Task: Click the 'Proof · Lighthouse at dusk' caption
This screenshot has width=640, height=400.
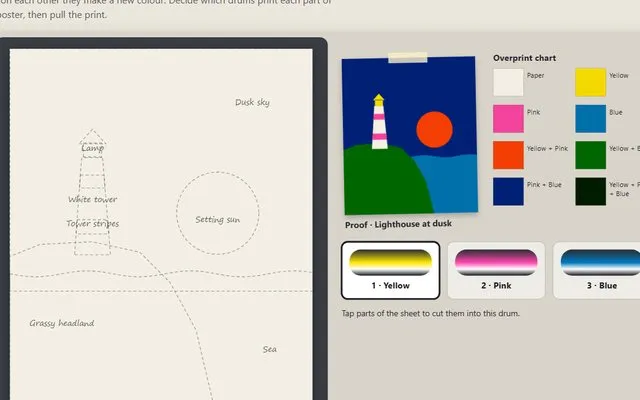Action: [x=398, y=224]
